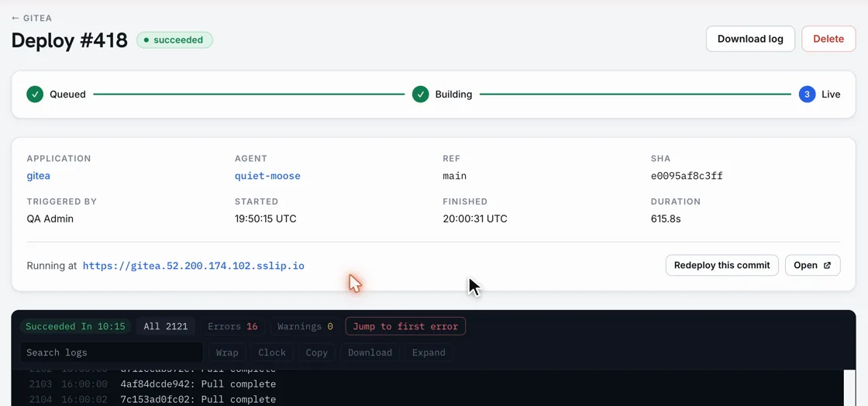The image size is (868, 406).
Task: Click the red Delete button
Action: pos(828,39)
